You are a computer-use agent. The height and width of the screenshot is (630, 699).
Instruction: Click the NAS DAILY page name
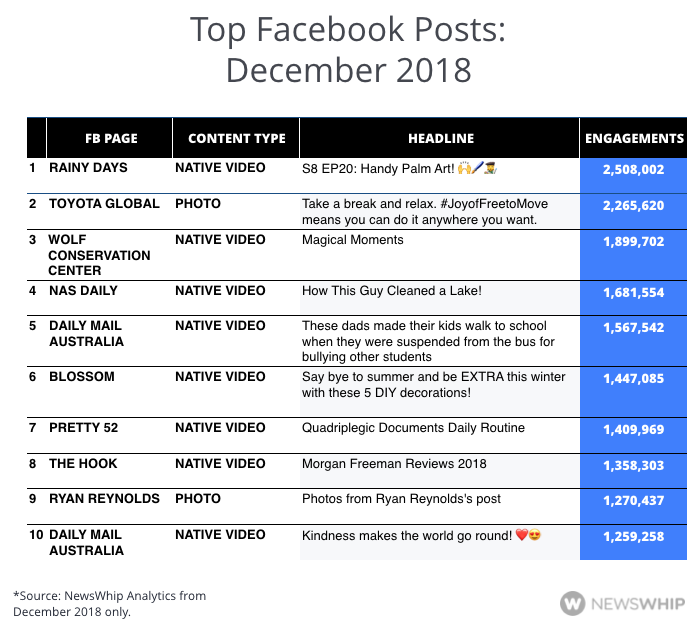tap(83, 291)
